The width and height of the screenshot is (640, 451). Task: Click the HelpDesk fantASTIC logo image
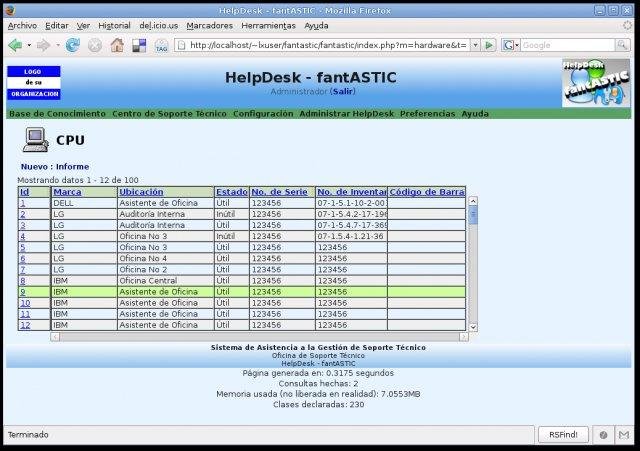point(596,83)
